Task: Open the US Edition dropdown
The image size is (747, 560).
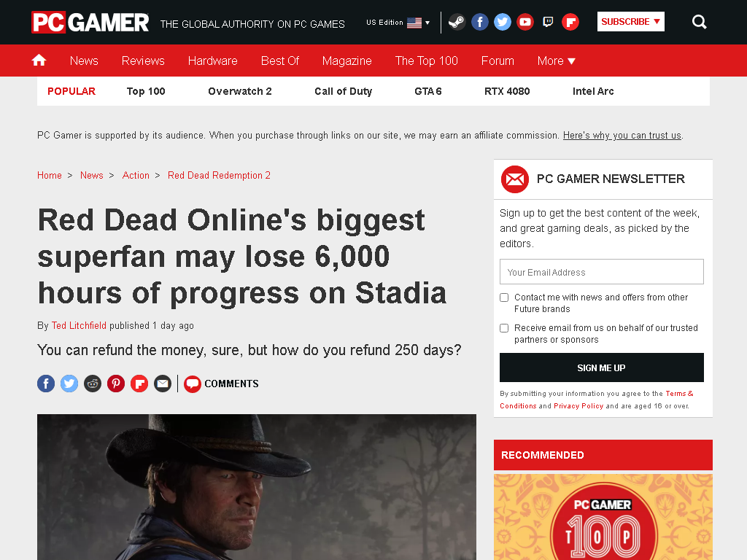Action: (398, 23)
